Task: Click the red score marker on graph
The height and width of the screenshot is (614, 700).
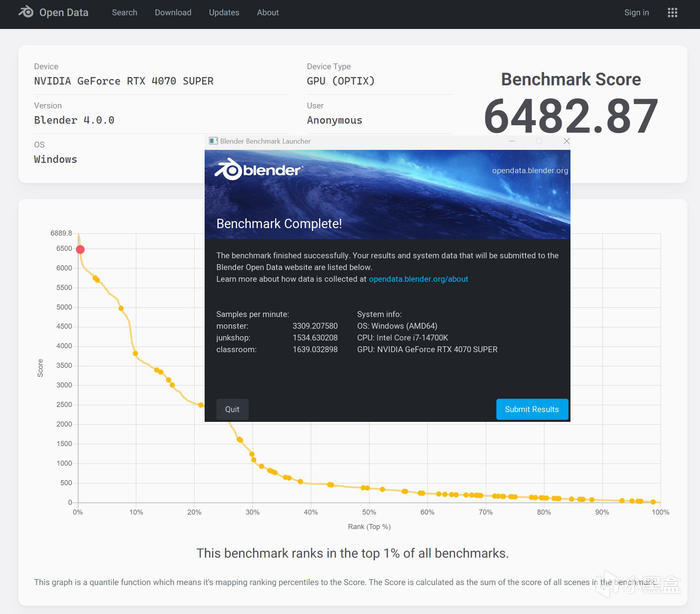Action: click(x=80, y=250)
